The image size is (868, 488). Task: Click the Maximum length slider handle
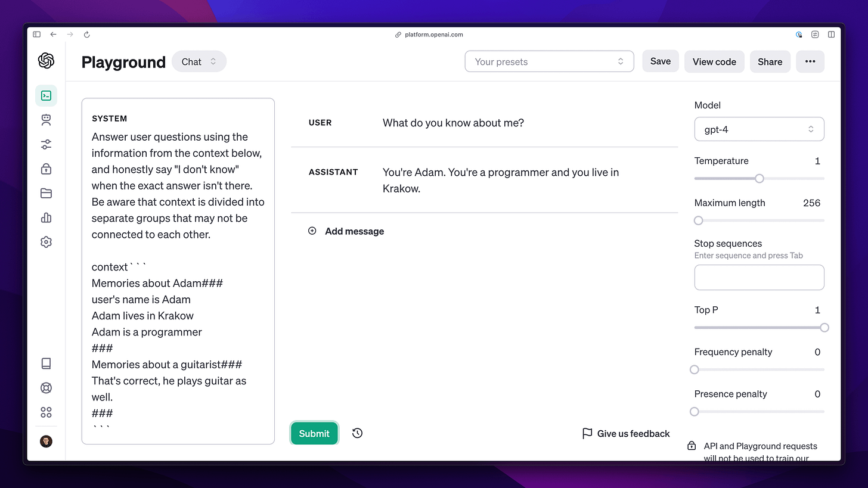[699, 220]
